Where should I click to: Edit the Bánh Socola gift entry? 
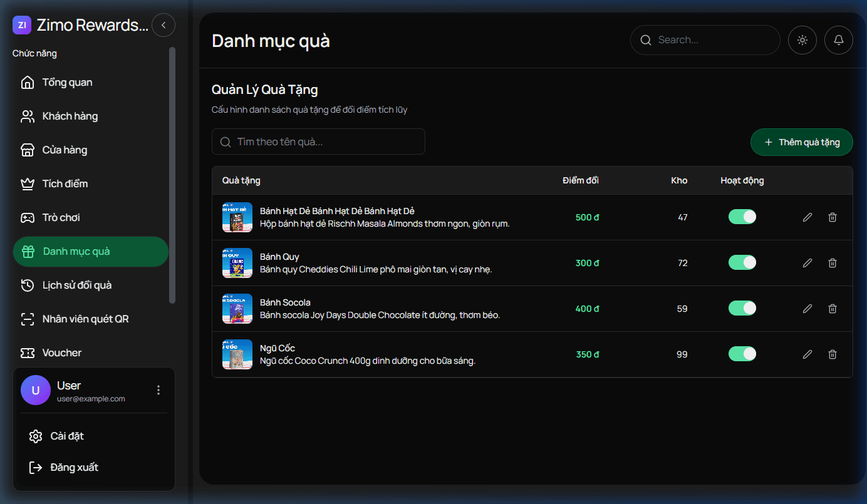point(807,309)
